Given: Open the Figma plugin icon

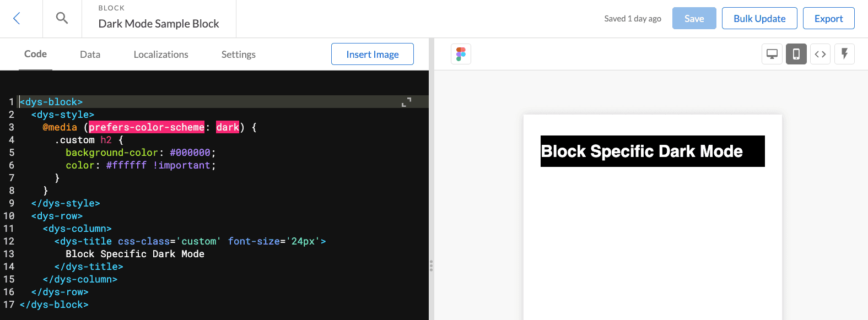Looking at the screenshot, I should tap(461, 54).
